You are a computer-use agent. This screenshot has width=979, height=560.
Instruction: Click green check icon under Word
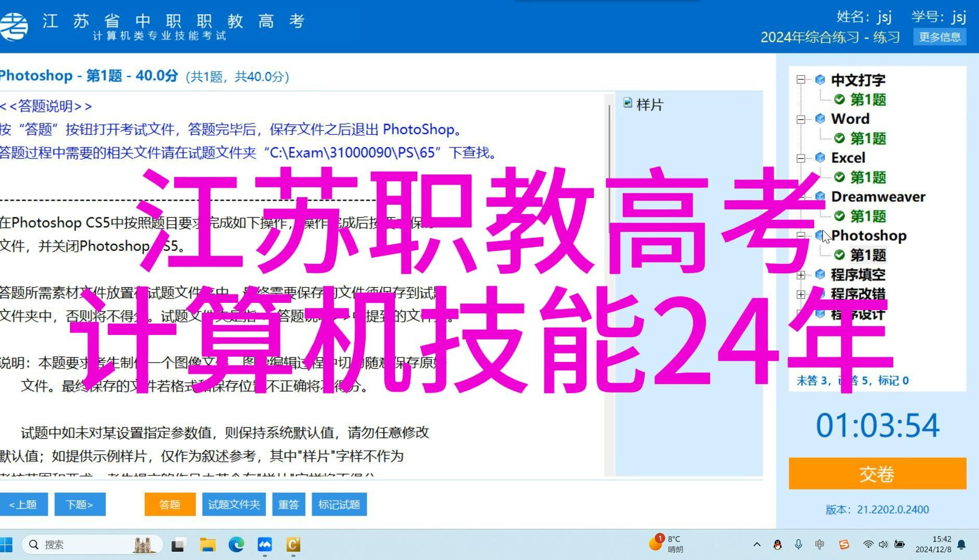pyautogui.click(x=840, y=138)
